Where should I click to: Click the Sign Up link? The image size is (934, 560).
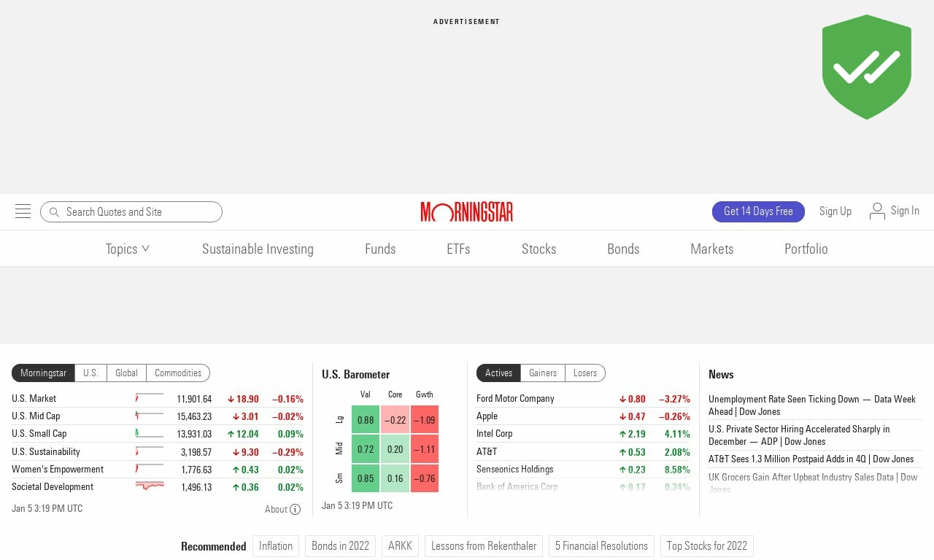[x=835, y=211]
